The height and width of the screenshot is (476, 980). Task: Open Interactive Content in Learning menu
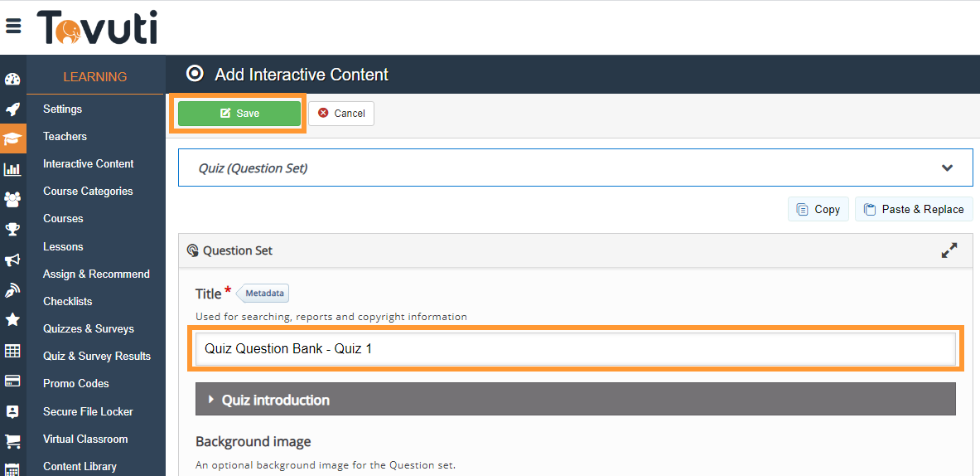pos(88,164)
